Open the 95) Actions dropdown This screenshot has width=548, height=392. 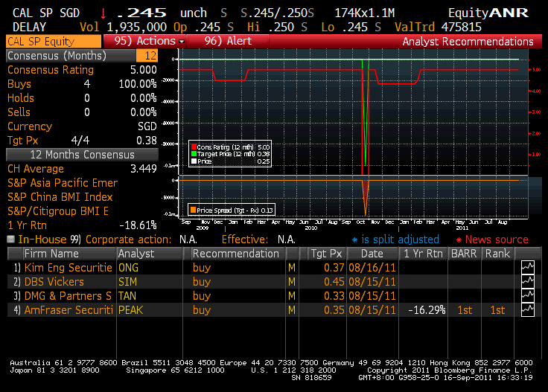coord(144,41)
